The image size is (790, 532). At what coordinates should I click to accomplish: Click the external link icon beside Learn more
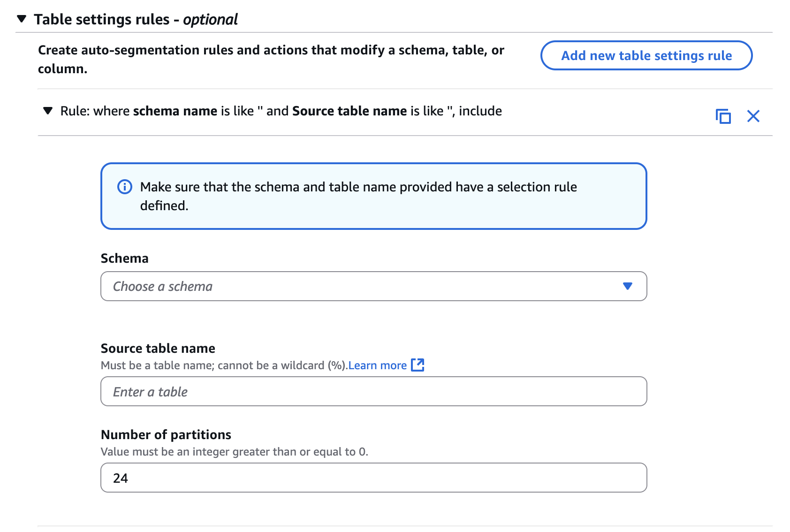coord(418,365)
